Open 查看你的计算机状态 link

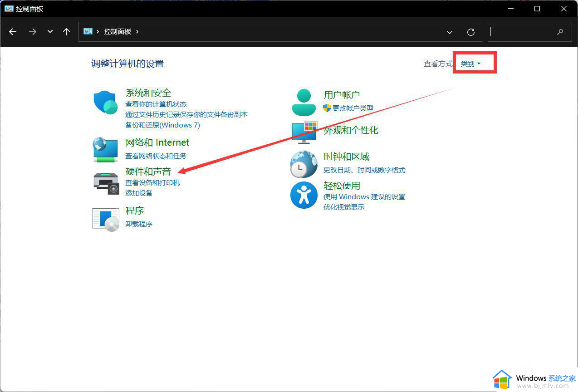(156, 104)
